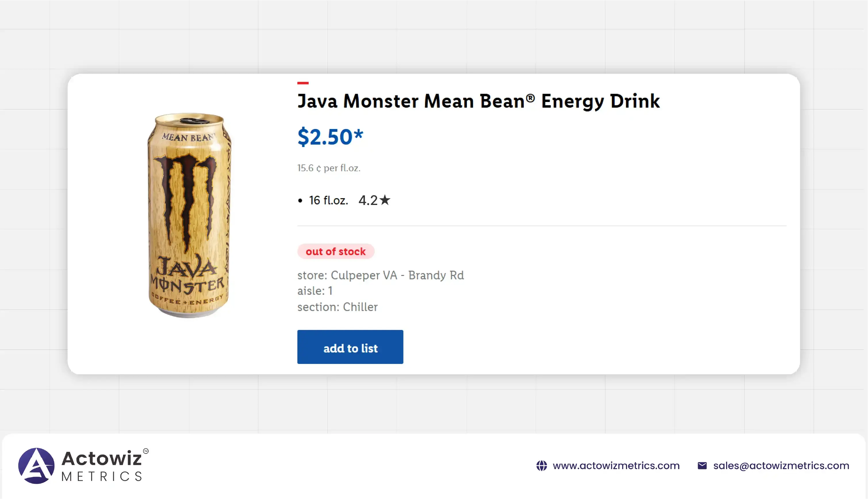Click the Actowiz wordmark text

point(101,458)
